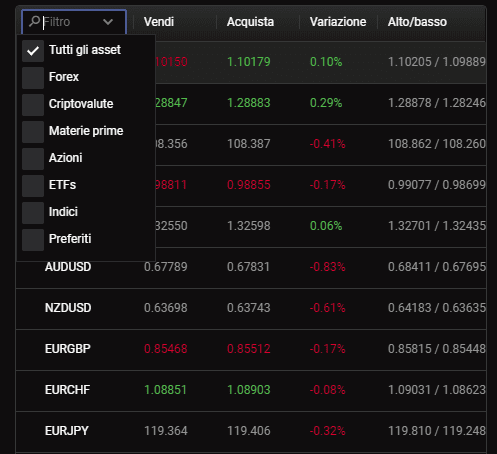The width and height of the screenshot is (497, 454).
Task: Uncheck the Tutti gli asset checkbox
Action: pos(33,51)
